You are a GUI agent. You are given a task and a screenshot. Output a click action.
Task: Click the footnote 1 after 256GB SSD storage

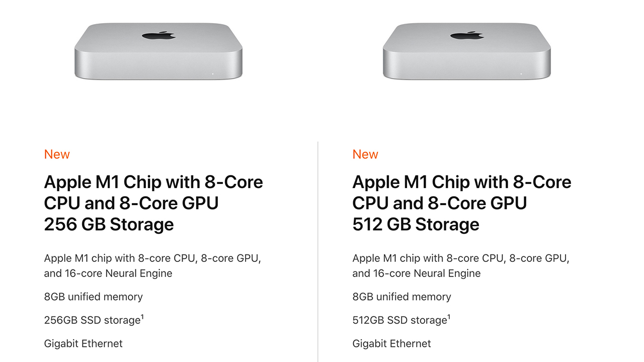tap(143, 317)
